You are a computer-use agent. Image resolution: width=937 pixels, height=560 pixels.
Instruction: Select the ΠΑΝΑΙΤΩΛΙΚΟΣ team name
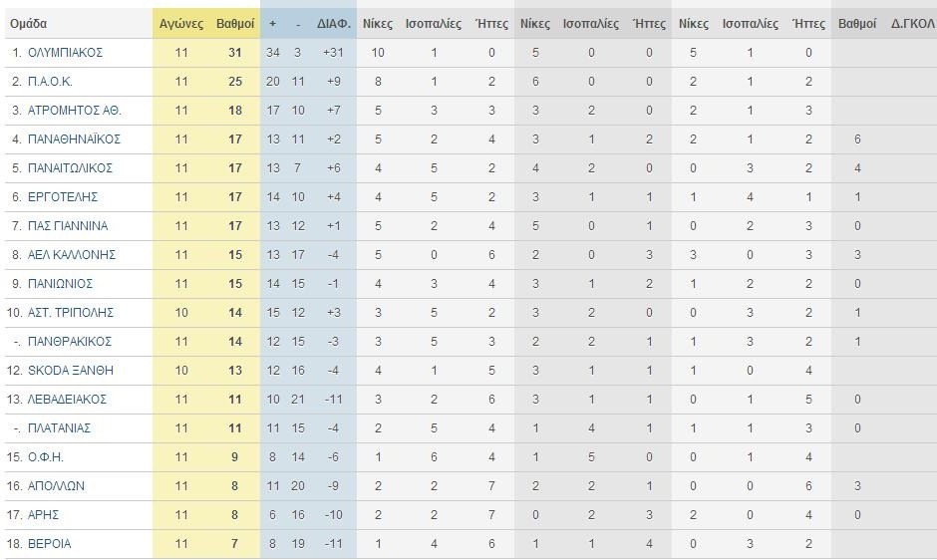pos(70,168)
